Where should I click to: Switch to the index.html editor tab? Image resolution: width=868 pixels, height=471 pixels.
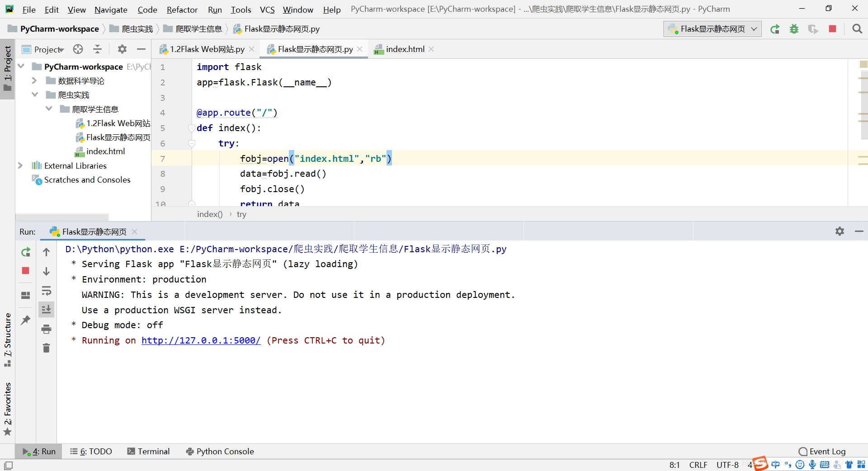pyautogui.click(x=406, y=49)
